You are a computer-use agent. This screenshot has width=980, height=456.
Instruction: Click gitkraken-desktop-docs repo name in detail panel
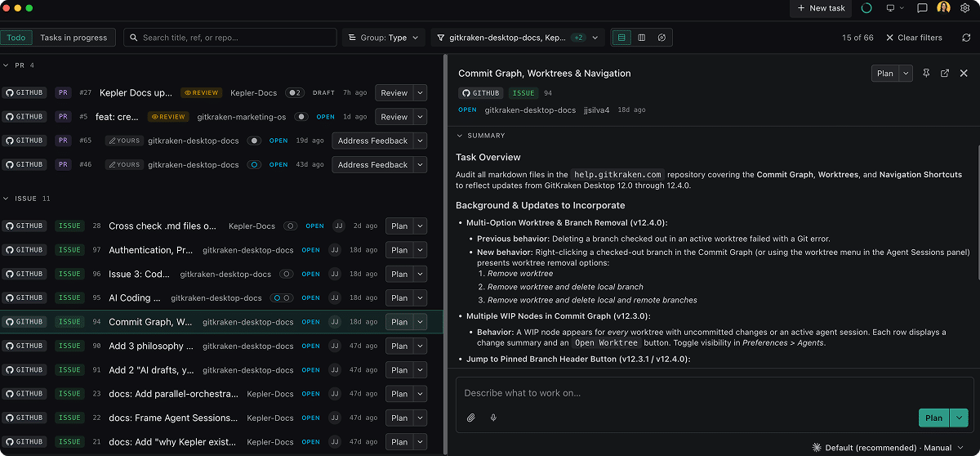(530, 110)
